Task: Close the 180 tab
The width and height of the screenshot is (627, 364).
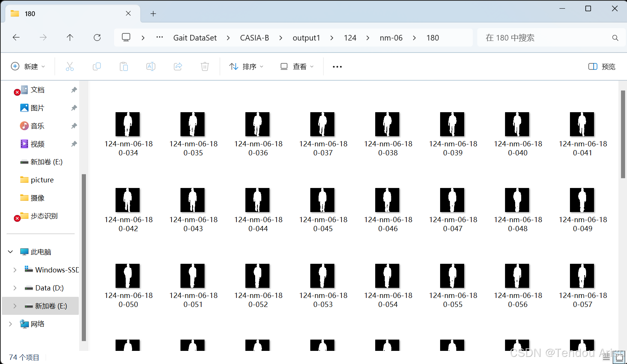Action: pos(128,14)
